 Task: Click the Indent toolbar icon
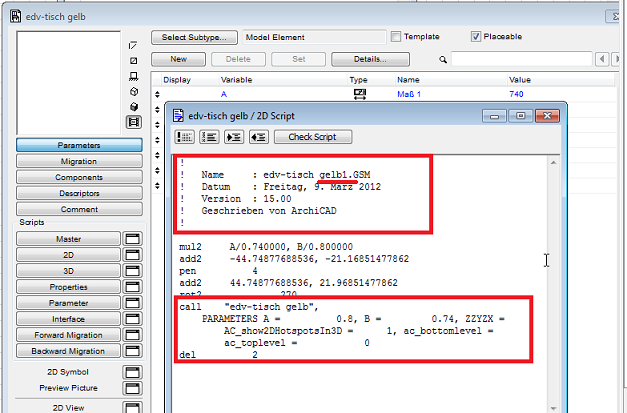coord(234,137)
